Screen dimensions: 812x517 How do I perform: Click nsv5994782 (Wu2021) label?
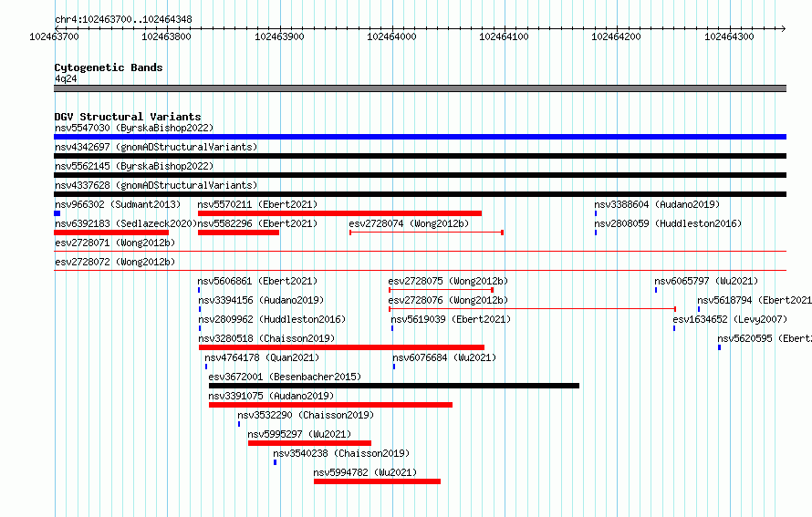365,472
